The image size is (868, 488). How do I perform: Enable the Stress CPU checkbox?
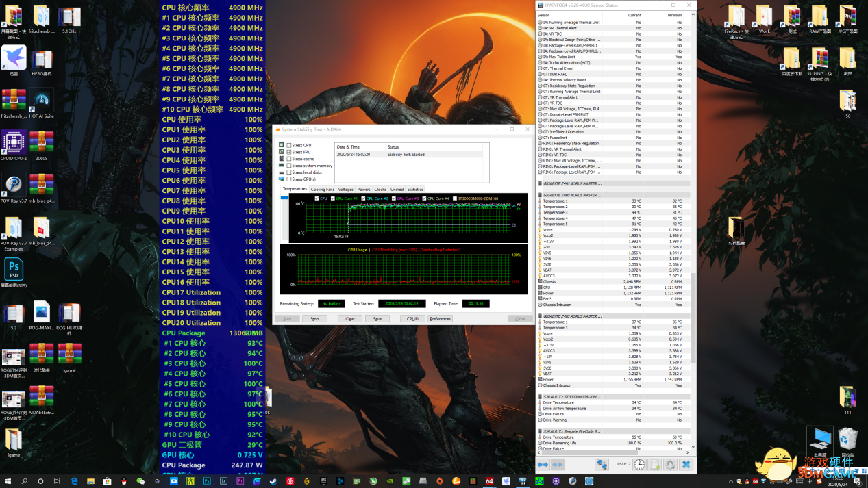289,145
